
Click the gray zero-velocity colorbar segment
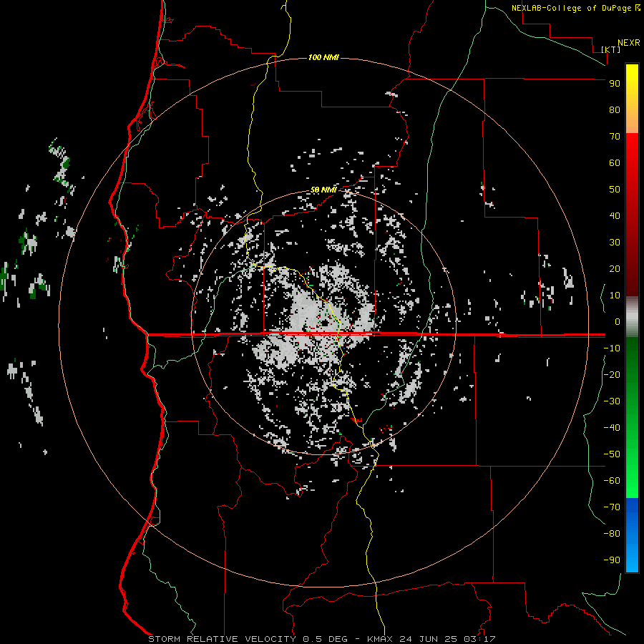click(632, 317)
